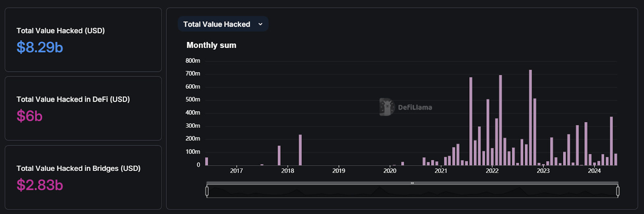Image resolution: width=644 pixels, height=214 pixels.
Task: Click the bar near 370m in mid 2024
Action: pos(611,141)
